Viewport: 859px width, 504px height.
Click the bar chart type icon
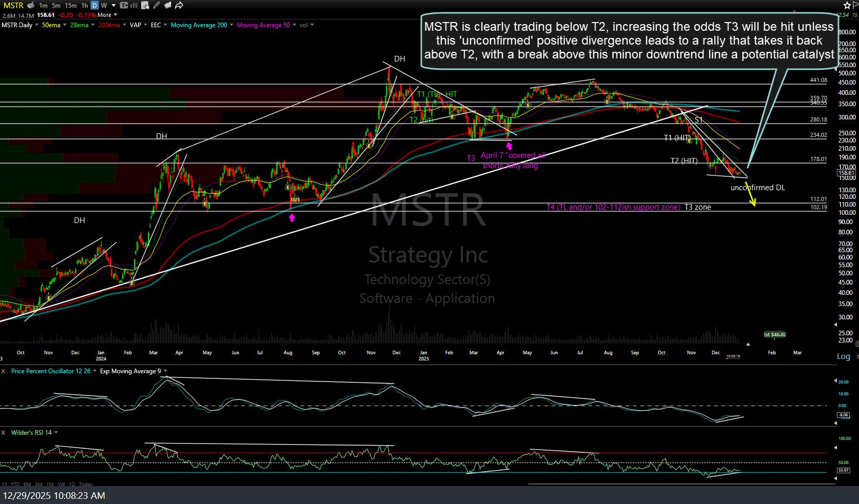134,6
